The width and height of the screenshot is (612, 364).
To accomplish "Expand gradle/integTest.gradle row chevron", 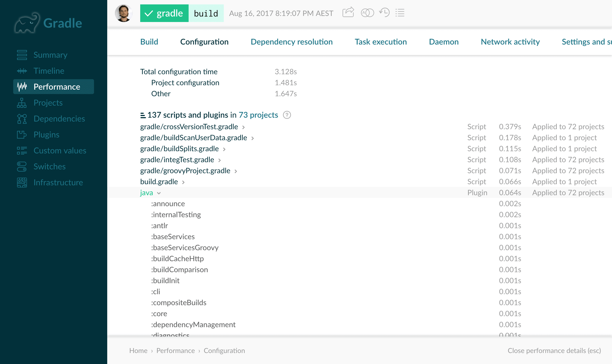I will click(x=219, y=160).
